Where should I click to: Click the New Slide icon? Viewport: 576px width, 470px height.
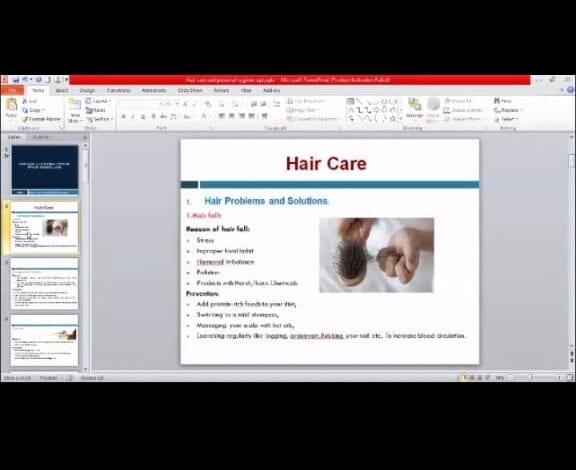(x=75, y=105)
